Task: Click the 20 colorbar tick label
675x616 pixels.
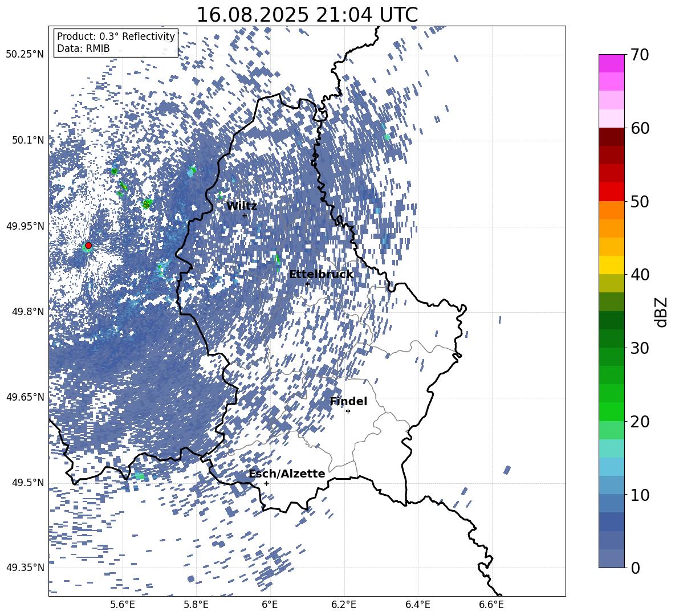Action: click(x=640, y=422)
